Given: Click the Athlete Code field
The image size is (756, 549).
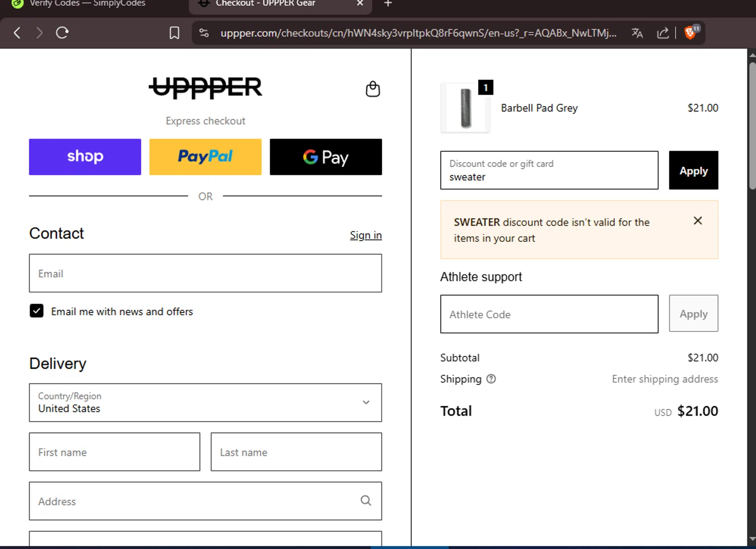Looking at the screenshot, I should point(549,314).
